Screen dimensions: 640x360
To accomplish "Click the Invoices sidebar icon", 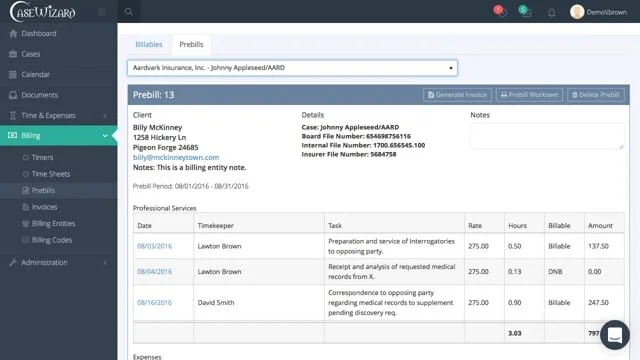I will 26,207.
